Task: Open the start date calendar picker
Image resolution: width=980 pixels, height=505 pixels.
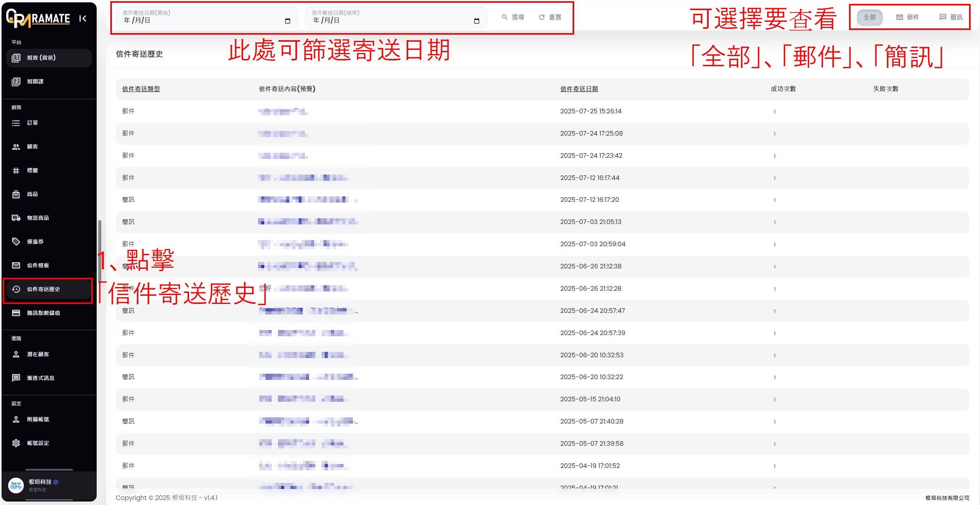Action: 288,21
